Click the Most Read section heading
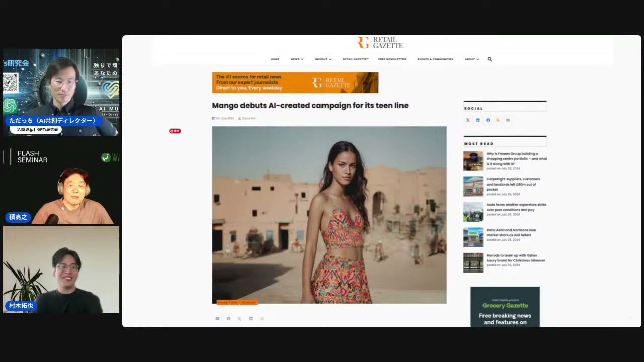The image size is (644, 362). [x=479, y=144]
